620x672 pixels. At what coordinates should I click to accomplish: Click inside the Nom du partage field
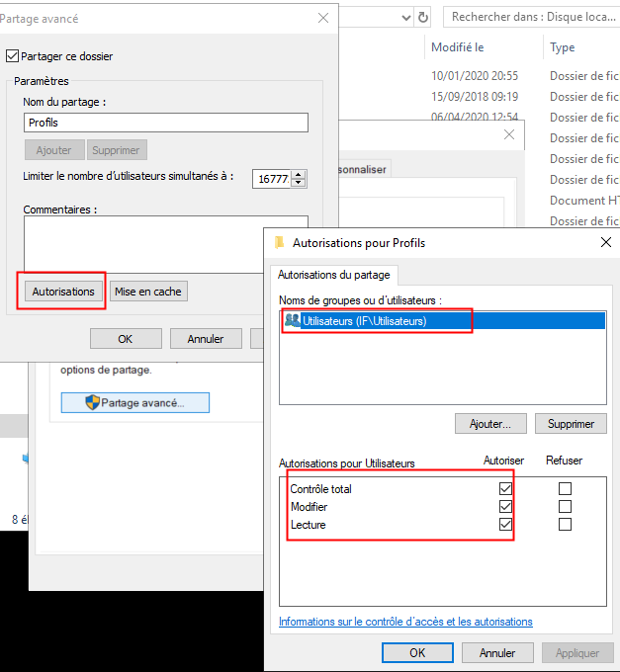[166, 123]
